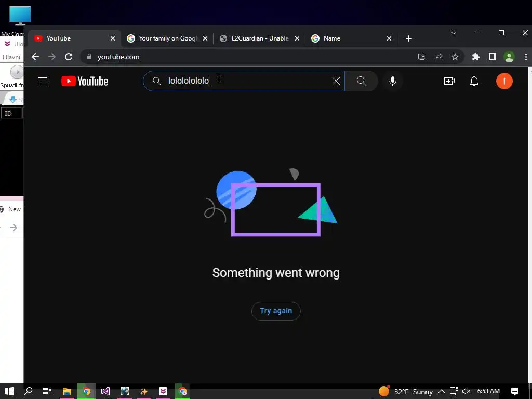This screenshot has width=532, height=399.
Task: Start voice search with microphone icon
Action: pos(393,81)
